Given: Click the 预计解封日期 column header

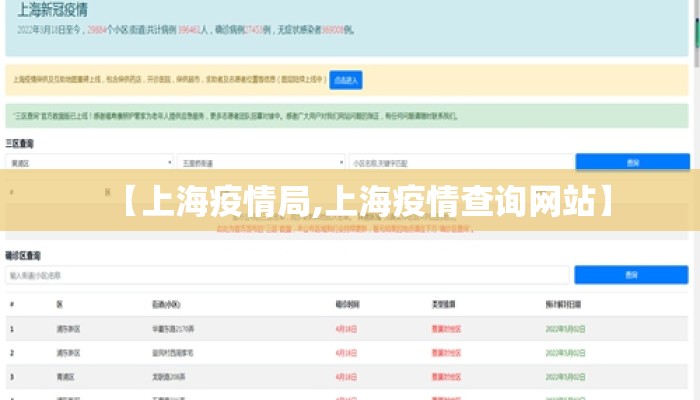Looking at the screenshot, I should tap(565, 303).
